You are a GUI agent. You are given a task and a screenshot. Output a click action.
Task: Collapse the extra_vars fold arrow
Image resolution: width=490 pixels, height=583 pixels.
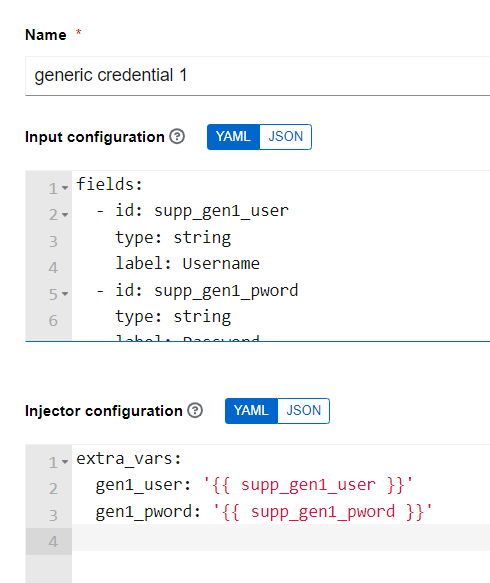[65, 462]
